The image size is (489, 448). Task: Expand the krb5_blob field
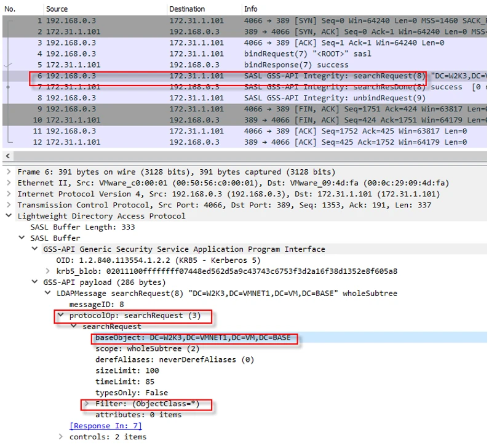(x=48, y=271)
